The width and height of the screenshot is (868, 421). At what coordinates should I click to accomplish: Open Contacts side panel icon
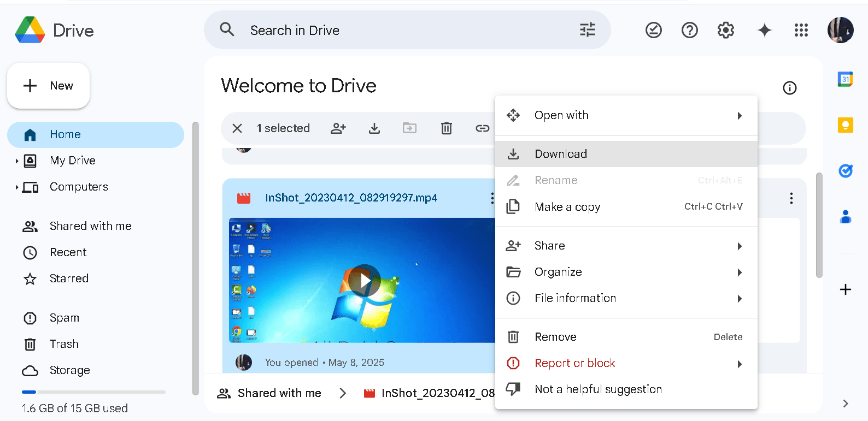(846, 217)
